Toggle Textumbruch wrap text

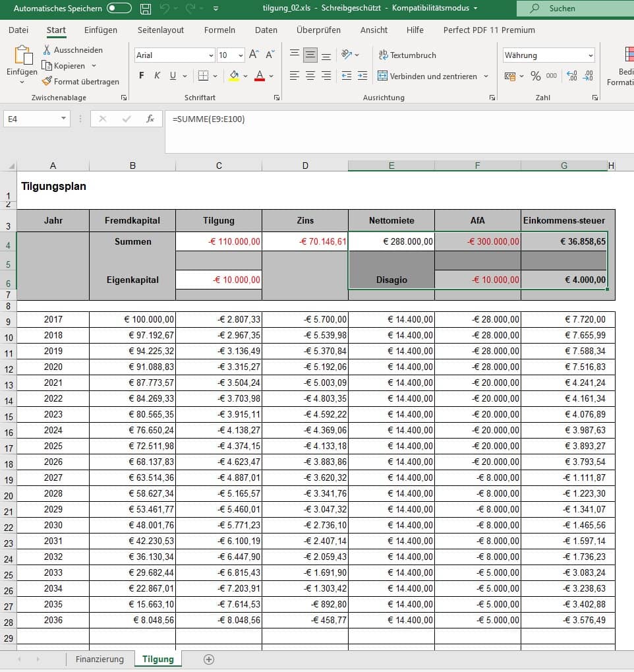coord(407,55)
